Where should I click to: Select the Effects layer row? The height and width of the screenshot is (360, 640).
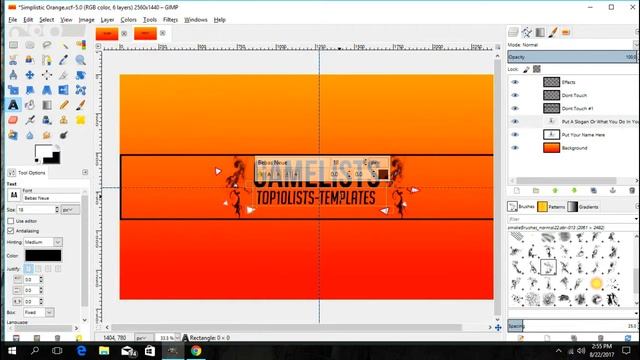[x=573, y=82]
